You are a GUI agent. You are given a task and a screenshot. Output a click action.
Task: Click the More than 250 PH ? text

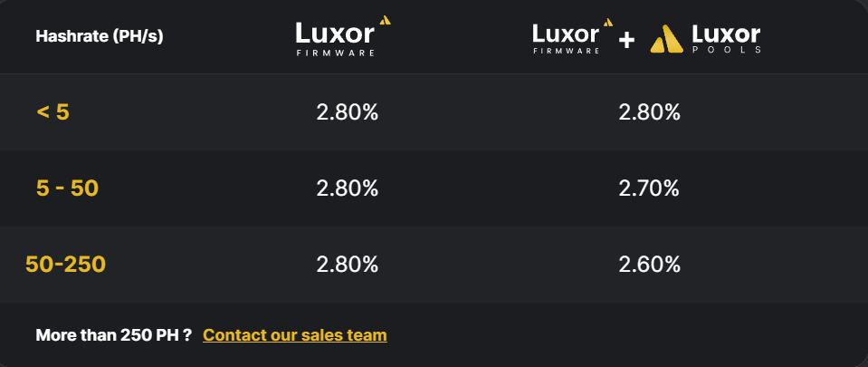(113, 335)
